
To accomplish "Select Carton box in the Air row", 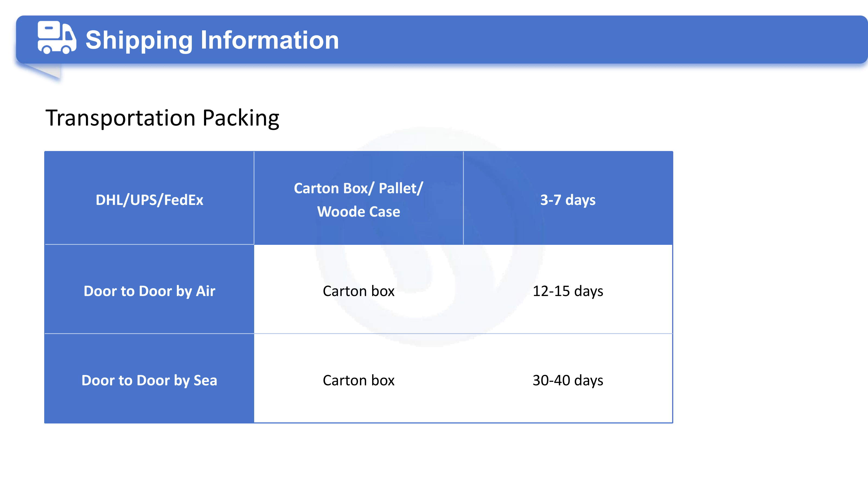I will (359, 291).
